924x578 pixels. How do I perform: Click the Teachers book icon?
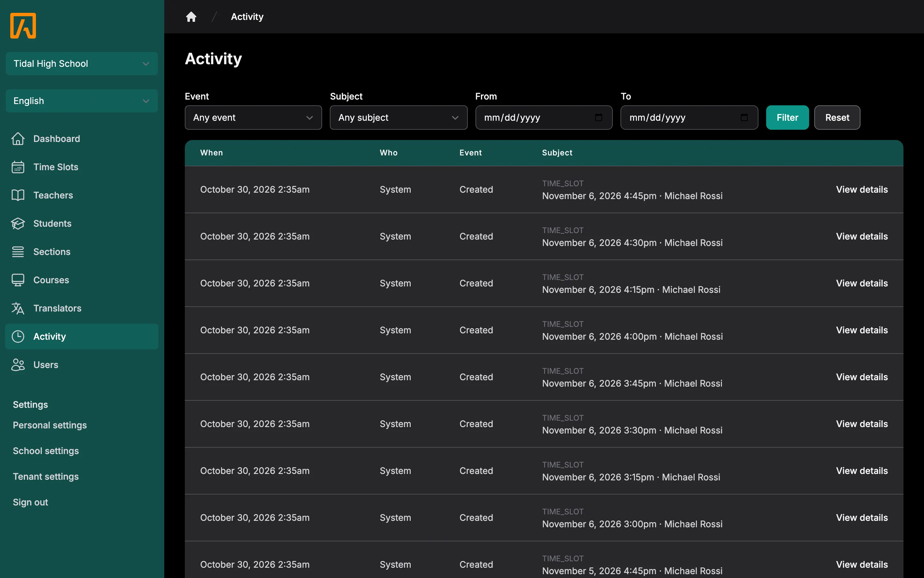coord(18,195)
